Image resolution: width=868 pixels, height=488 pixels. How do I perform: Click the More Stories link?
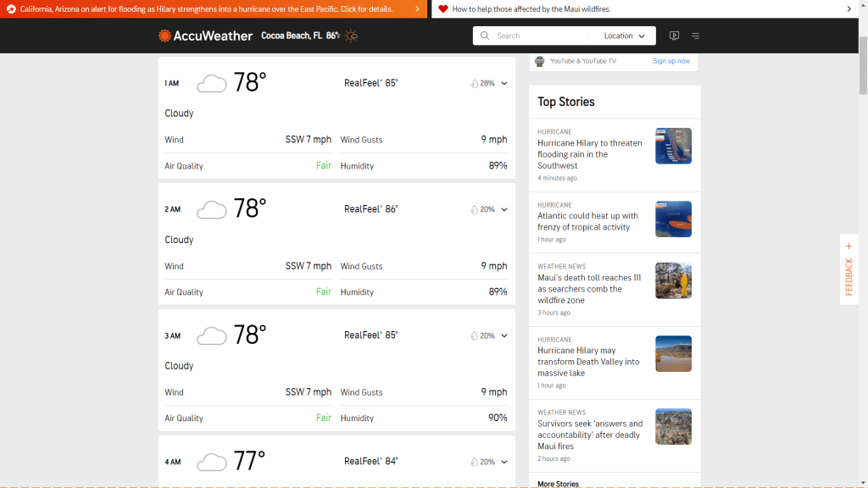558,483
